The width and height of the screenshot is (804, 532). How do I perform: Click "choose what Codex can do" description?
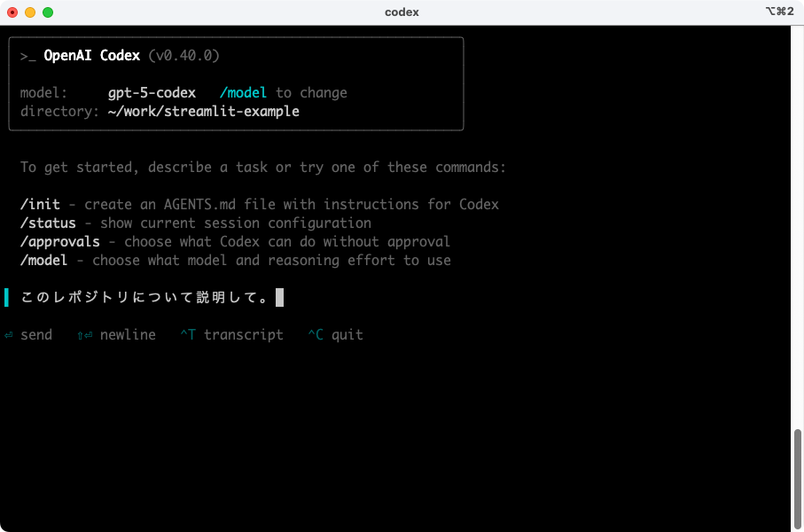287,242
